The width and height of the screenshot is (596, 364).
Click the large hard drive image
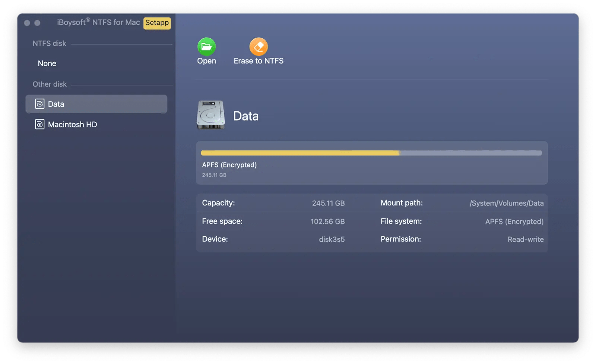tap(210, 115)
